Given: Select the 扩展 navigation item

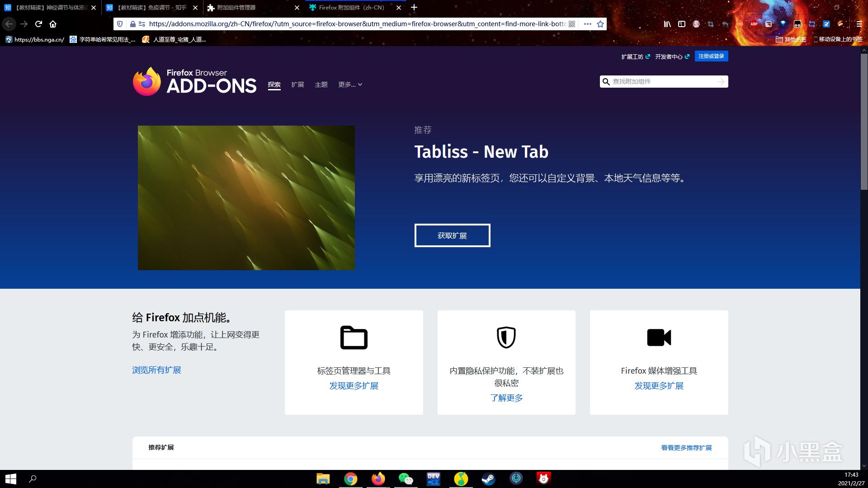Looking at the screenshot, I should click(297, 84).
